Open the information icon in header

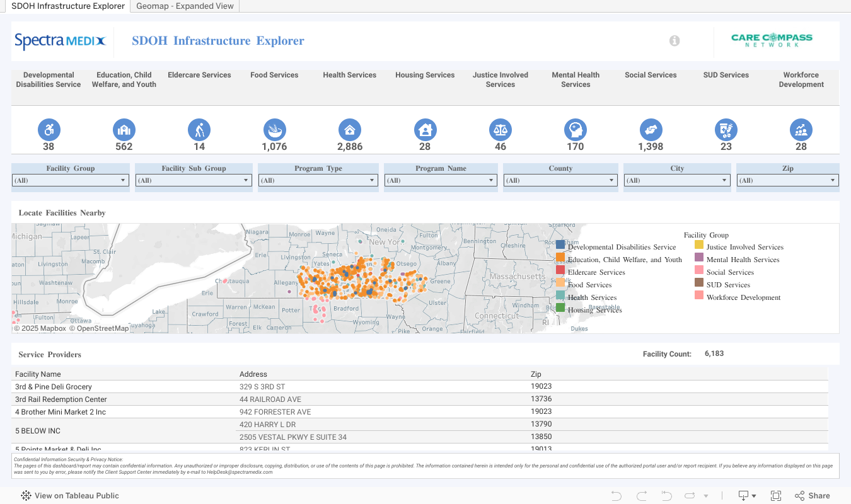coord(674,41)
